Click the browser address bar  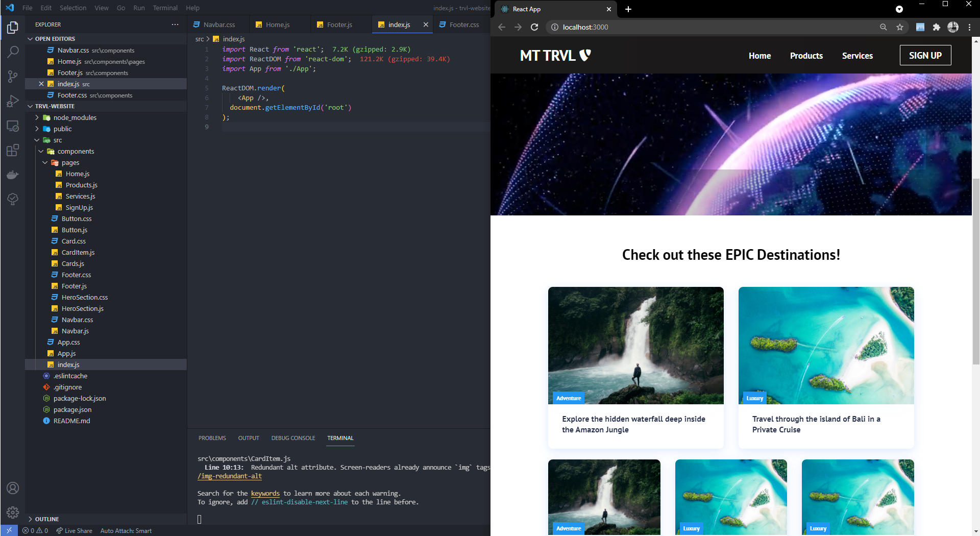(x=715, y=27)
